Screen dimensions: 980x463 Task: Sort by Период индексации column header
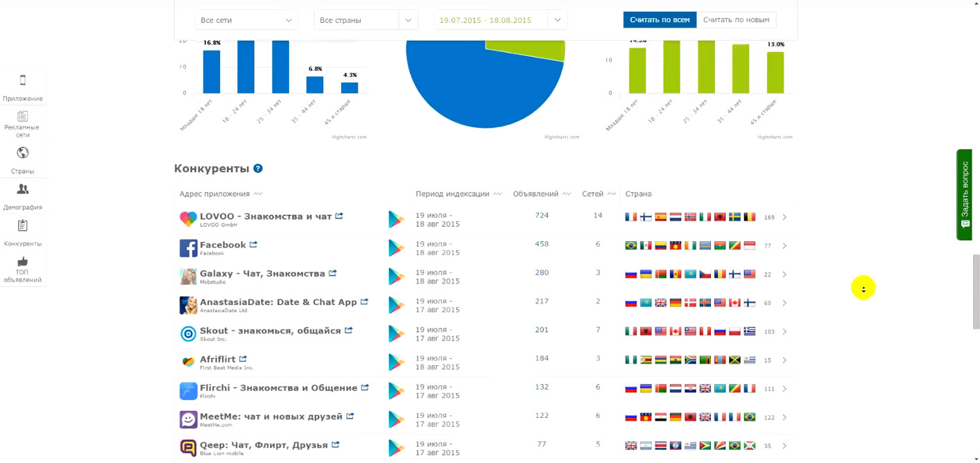458,194
